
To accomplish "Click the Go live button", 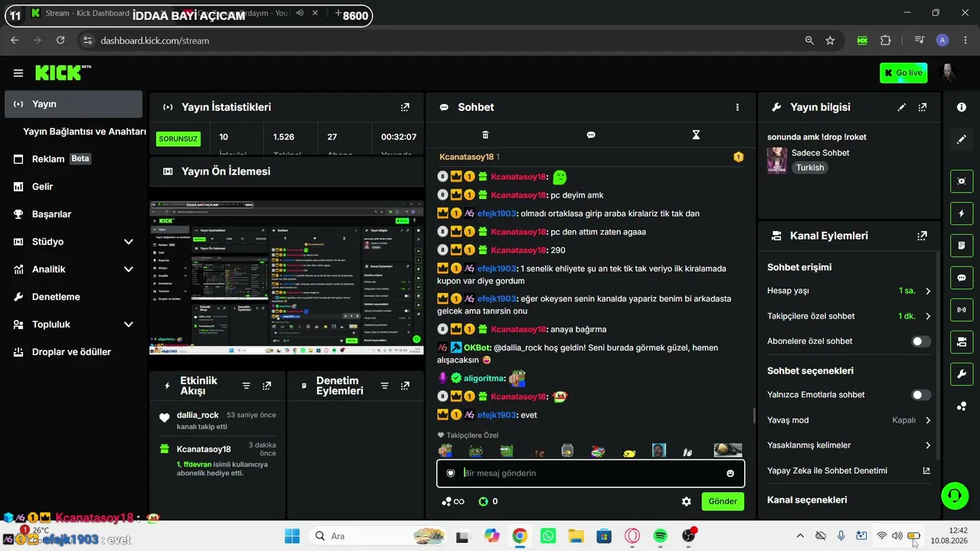I will pyautogui.click(x=903, y=73).
